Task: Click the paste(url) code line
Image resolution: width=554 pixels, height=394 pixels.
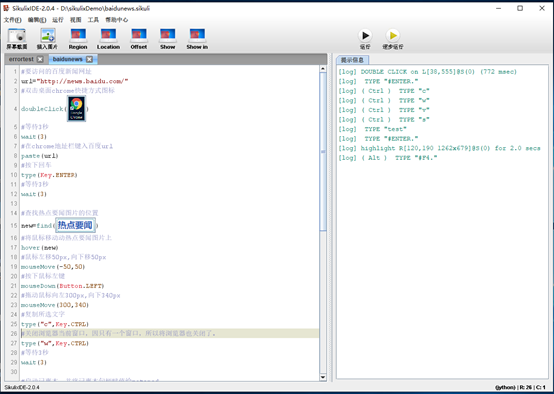Action: point(39,156)
